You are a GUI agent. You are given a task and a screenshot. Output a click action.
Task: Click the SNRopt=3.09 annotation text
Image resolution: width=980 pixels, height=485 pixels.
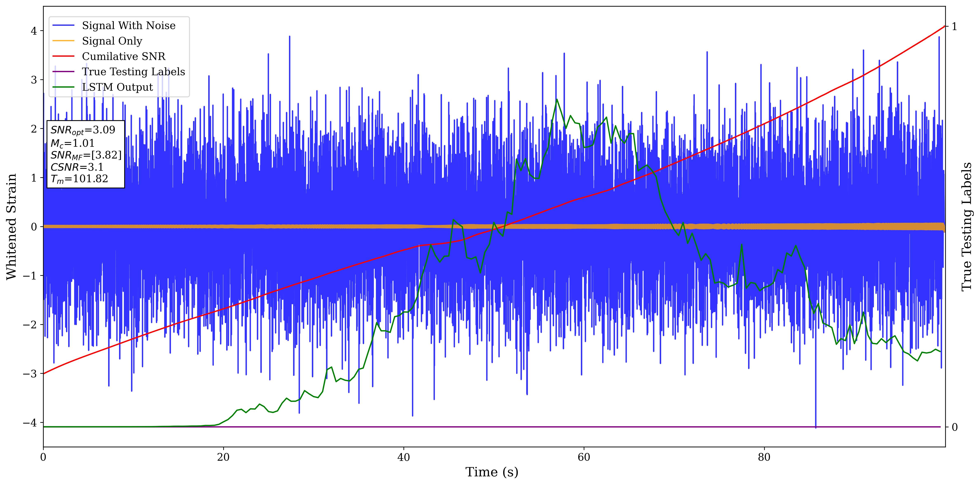coord(83,130)
